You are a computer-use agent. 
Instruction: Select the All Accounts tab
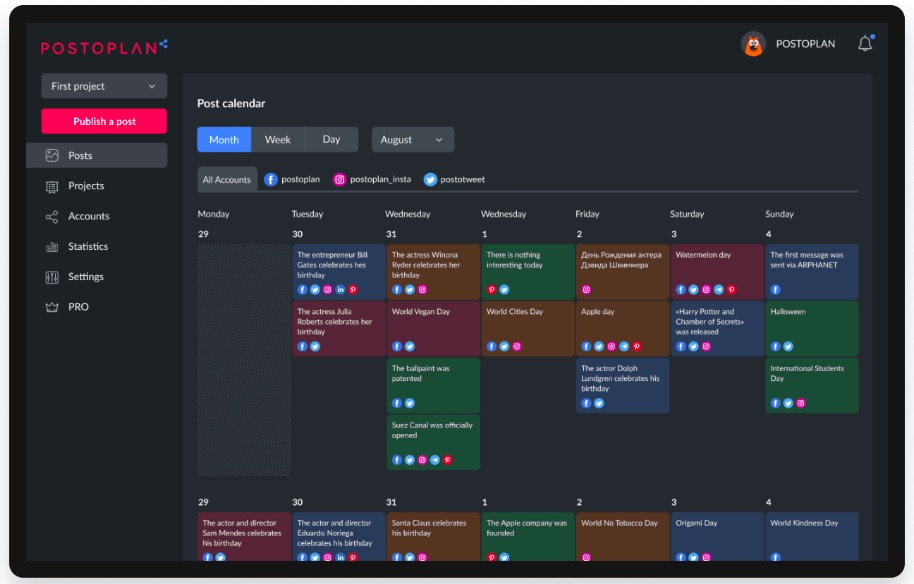click(x=227, y=180)
